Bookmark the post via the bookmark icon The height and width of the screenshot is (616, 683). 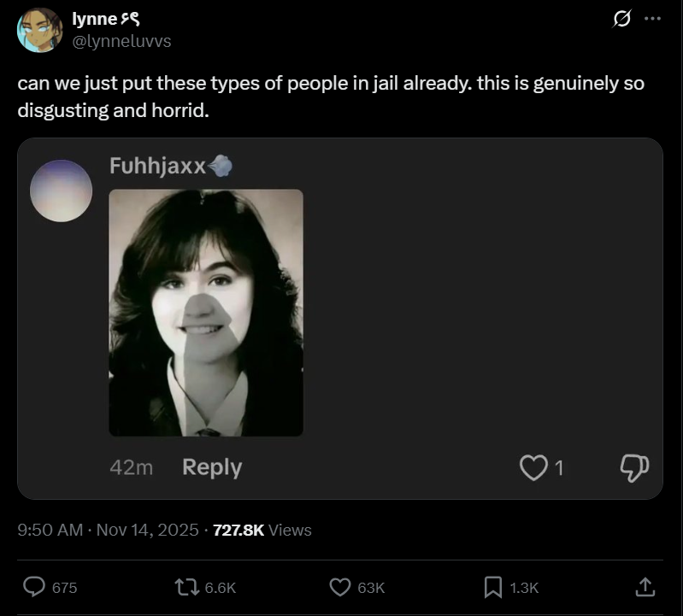coord(493,587)
